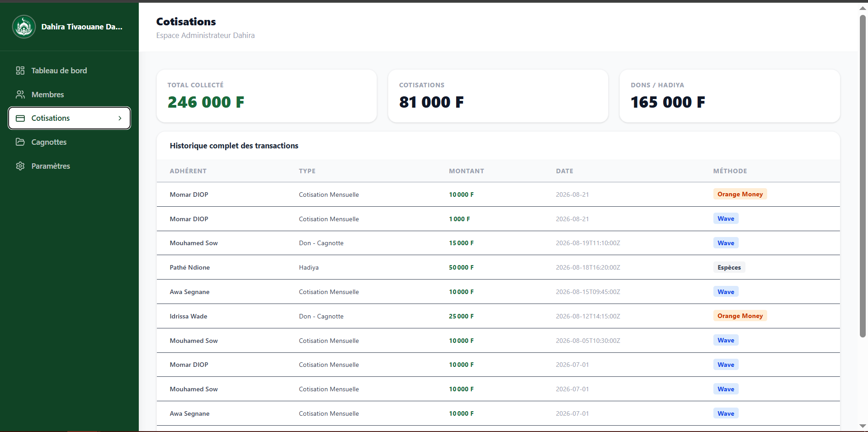Screen dimensions: 868x432
Task: Click the date 2026-08-05T10:30:00Z
Action: coord(588,341)
